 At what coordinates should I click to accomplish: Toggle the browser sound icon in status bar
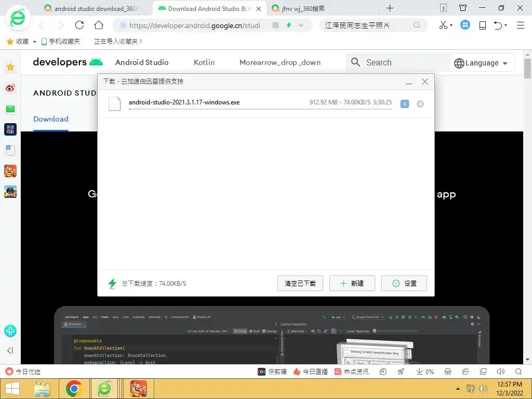(500, 371)
